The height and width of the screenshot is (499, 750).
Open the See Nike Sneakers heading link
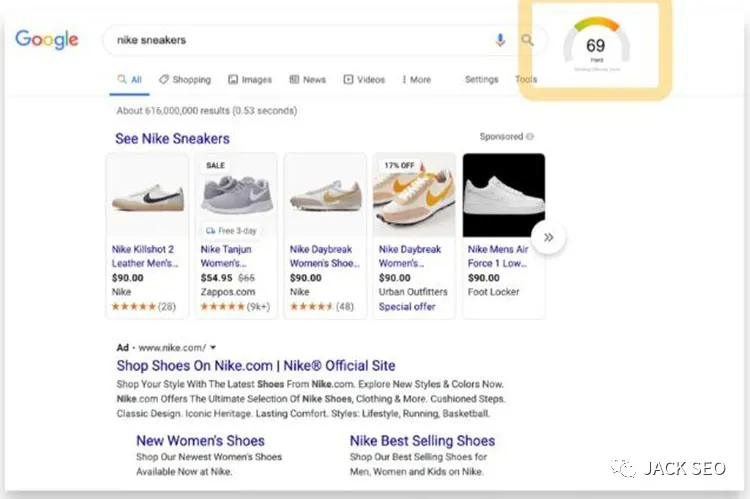coord(172,139)
